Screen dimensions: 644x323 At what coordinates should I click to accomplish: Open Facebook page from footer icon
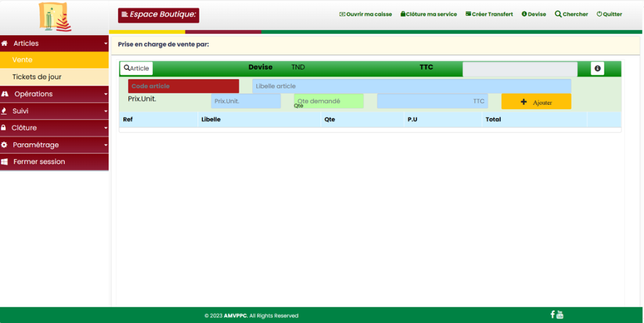(552, 315)
